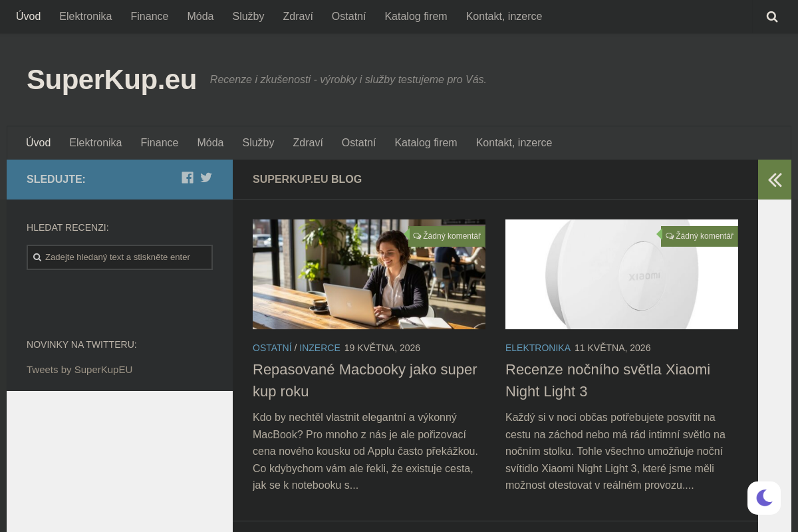The width and height of the screenshot is (798, 532).
Task: Open Služby in secondary menu below header
Action: (x=258, y=143)
